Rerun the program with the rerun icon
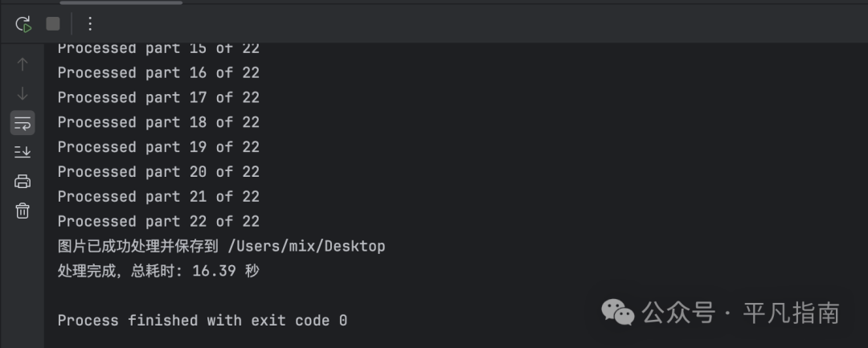868x348 pixels. point(23,24)
